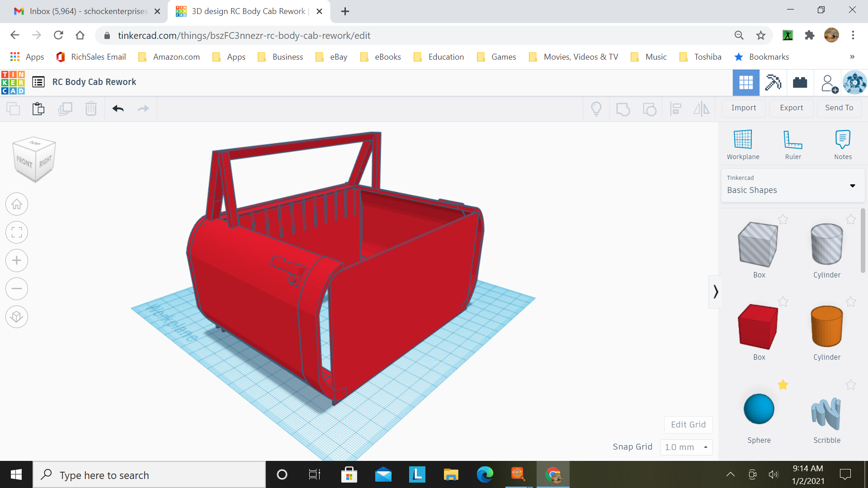Invite collaborator with add-person icon
Viewport: 868px width, 488px height.
(829, 83)
